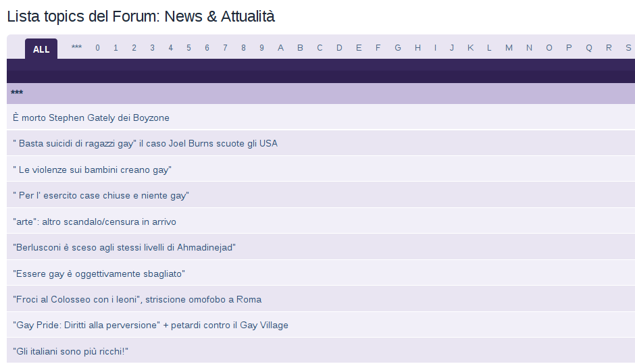Click the *** section header row
Image resolution: width=635 pixels, height=364 pixels.
click(321, 93)
